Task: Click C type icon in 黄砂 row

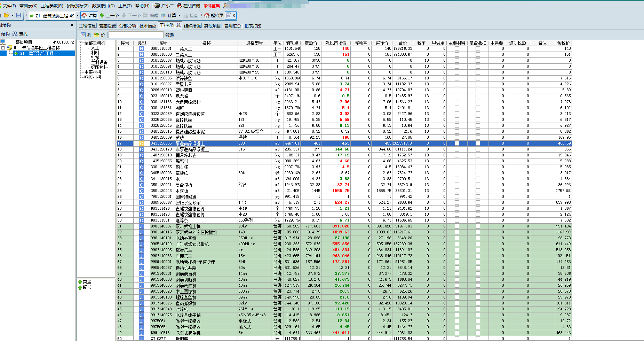Action: coord(142,138)
